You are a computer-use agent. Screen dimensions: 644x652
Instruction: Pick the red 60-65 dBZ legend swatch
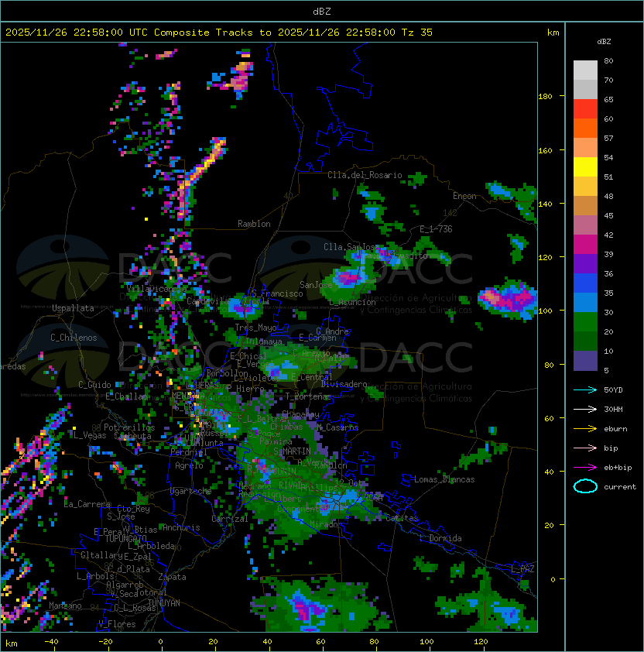pyautogui.click(x=585, y=109)
